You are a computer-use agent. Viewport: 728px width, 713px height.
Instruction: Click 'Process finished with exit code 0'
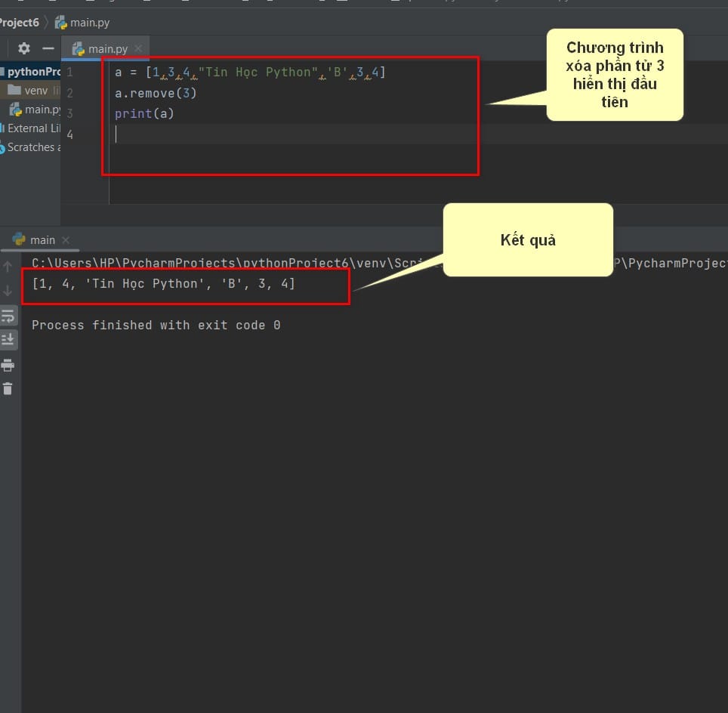(x=156, y=325)
